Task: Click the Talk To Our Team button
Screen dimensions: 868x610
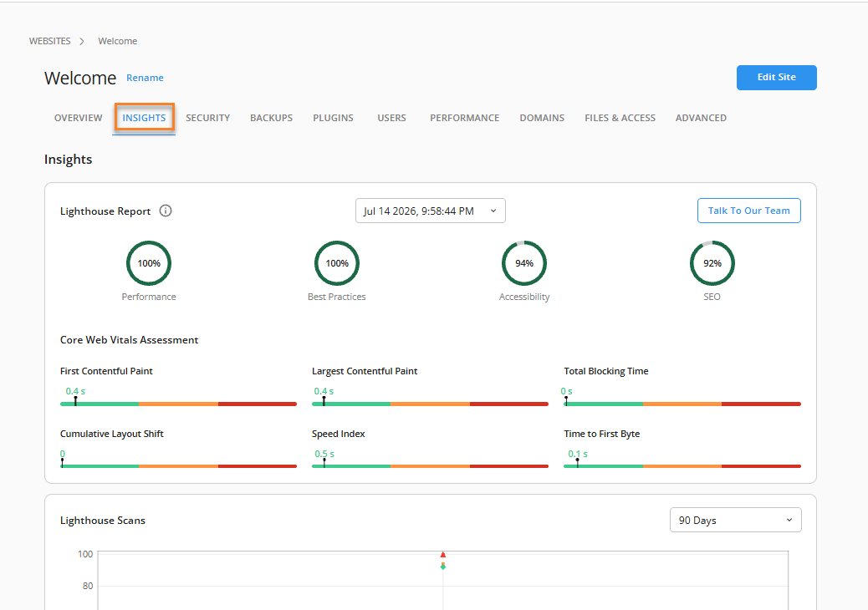Action: pos(748,211)
